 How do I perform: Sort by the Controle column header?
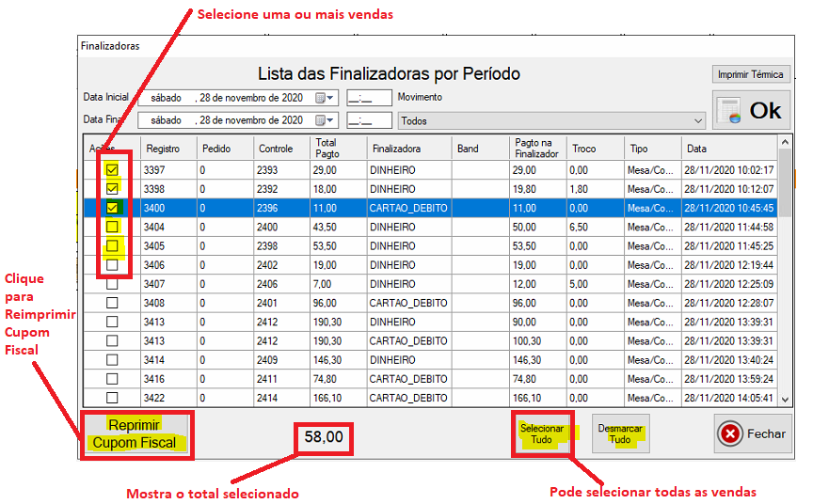point(281,149)
